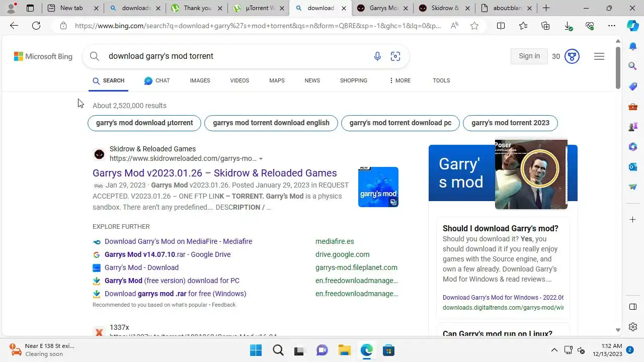The width and height of the screenshot is (644, 362).
Task: Open Microsoft Rewards medal icon
Action: tap(572, 56)
